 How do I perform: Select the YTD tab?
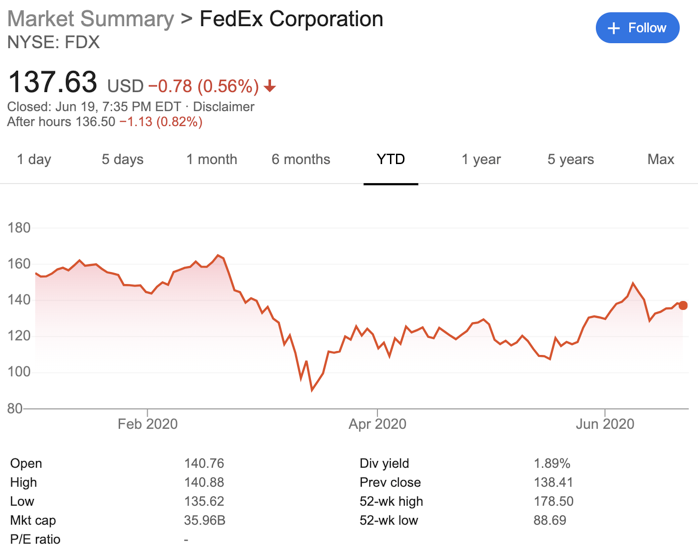click(390, 159)
